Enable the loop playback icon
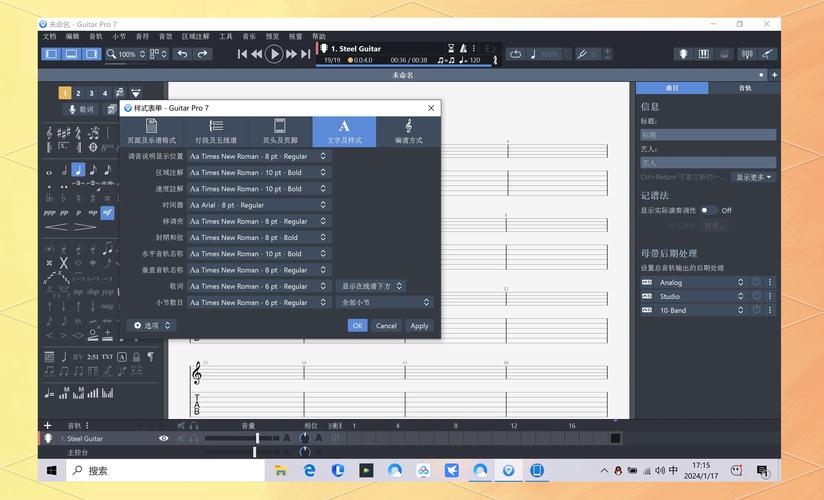 [x=516, y=54]
